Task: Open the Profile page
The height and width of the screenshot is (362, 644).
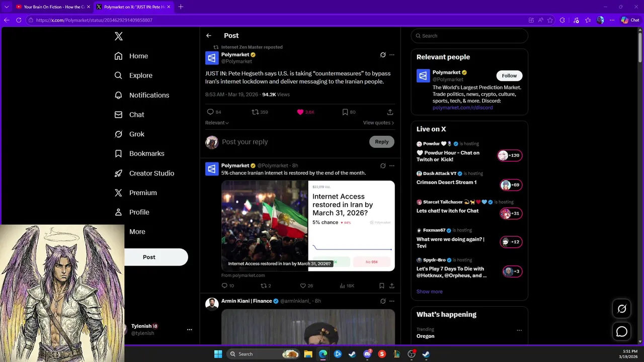Action: tap(132, 212)
